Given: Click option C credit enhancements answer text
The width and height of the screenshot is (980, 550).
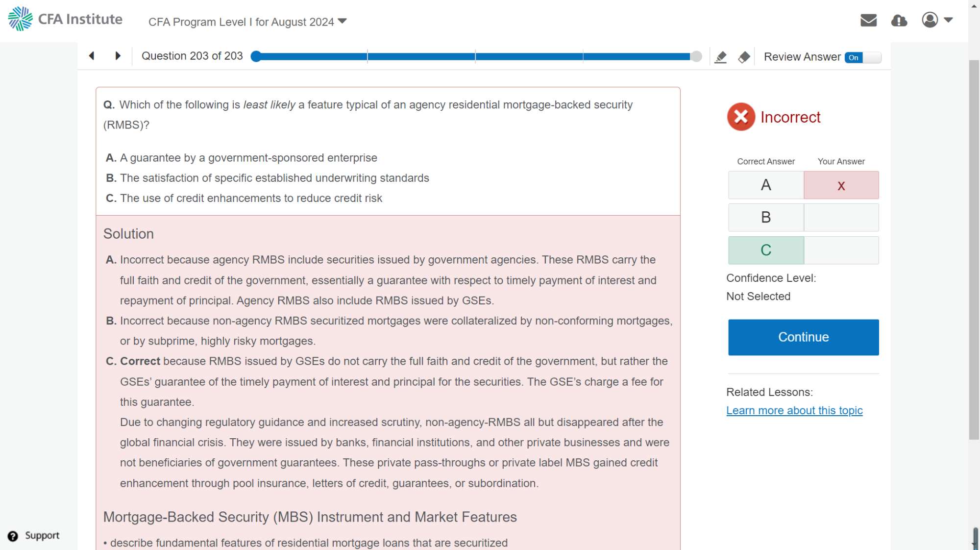Looking at the screenshot, I should [x=251, y=198].
